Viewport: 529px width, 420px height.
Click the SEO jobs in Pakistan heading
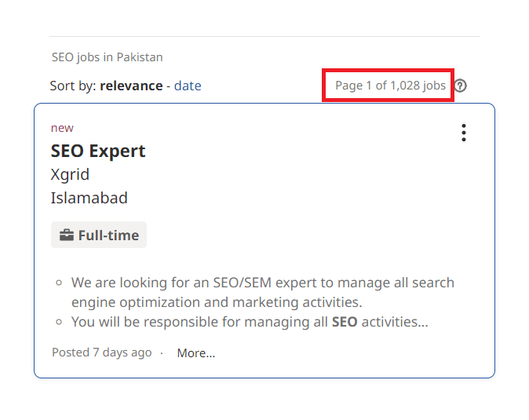click(107, 57)
